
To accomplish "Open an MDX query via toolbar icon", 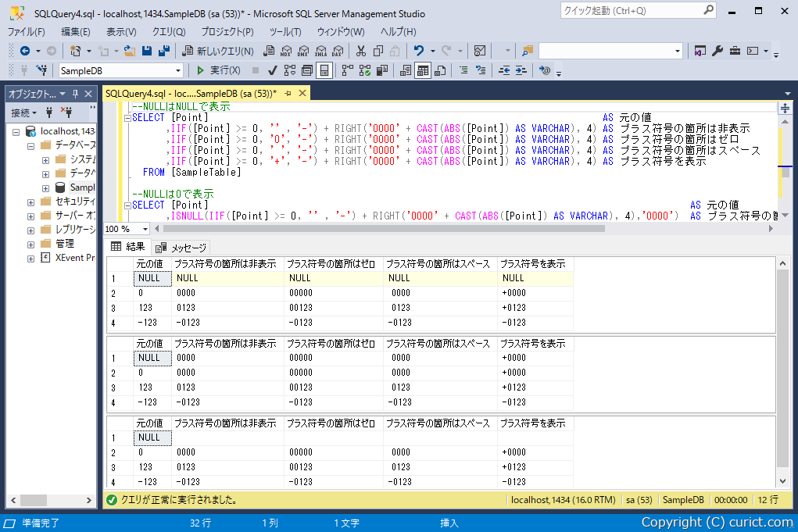I will pyautogui.click(x=286, y=51).
